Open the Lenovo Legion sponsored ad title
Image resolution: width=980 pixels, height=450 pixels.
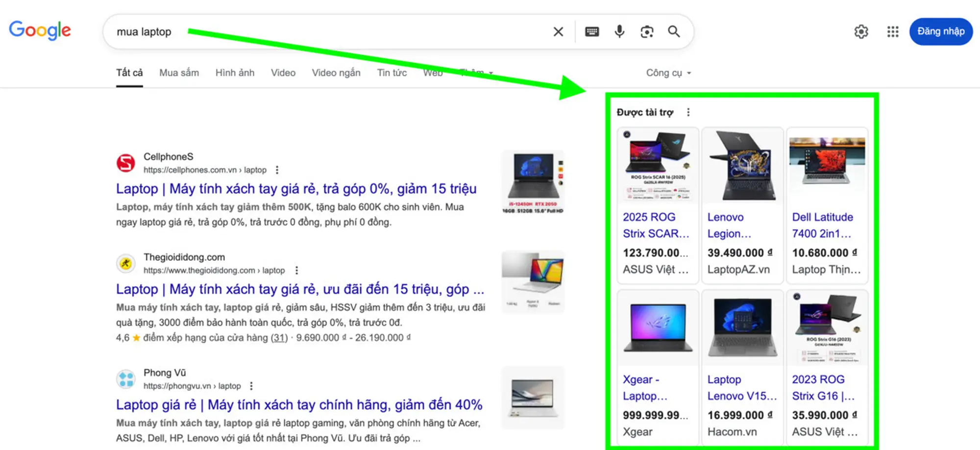click(x=729, y=225)
